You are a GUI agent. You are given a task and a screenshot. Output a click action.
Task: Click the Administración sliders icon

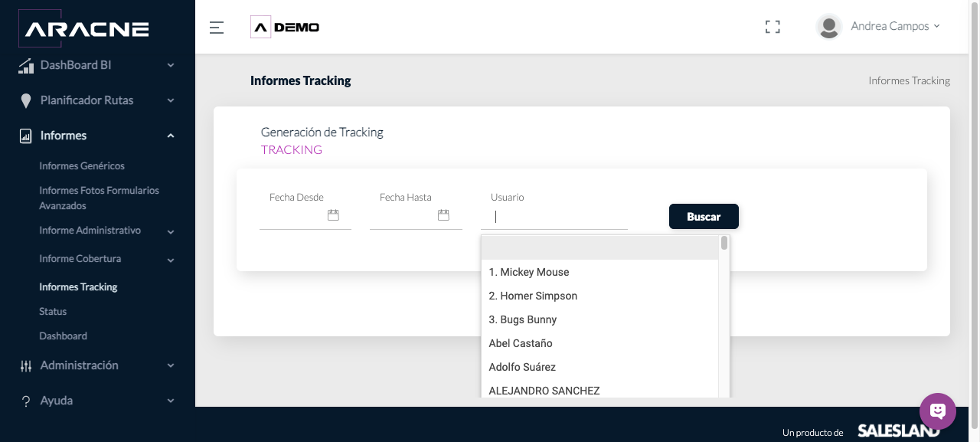point(26,366)
